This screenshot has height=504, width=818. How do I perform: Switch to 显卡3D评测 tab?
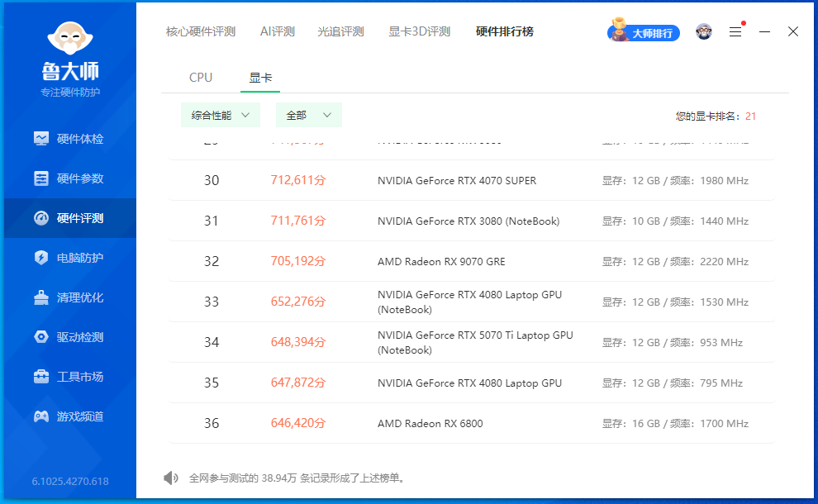[x=420, y=32]
